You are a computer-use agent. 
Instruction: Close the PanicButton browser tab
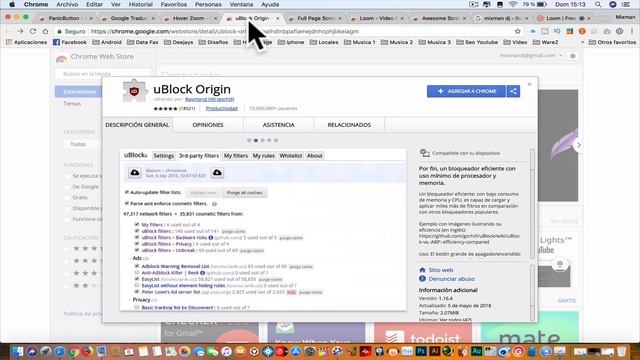[91, 18]
